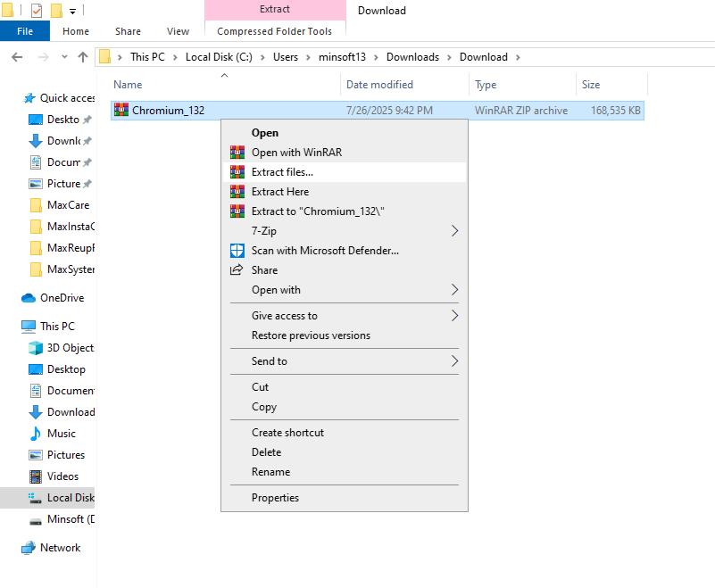
Task: Click the WinRAR icon beside Extract to "Chromium_132\"
Action: click(x=237, y=211)
